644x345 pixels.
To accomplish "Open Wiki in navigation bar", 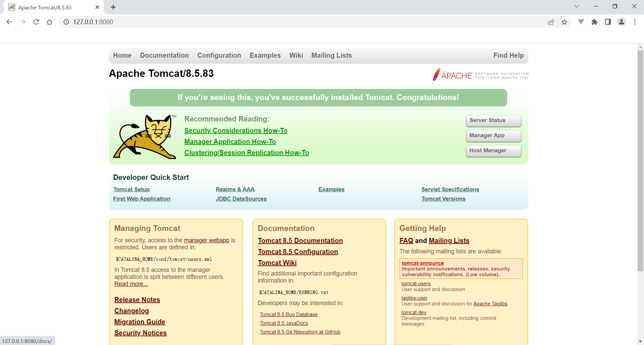I will click(296, 55).
